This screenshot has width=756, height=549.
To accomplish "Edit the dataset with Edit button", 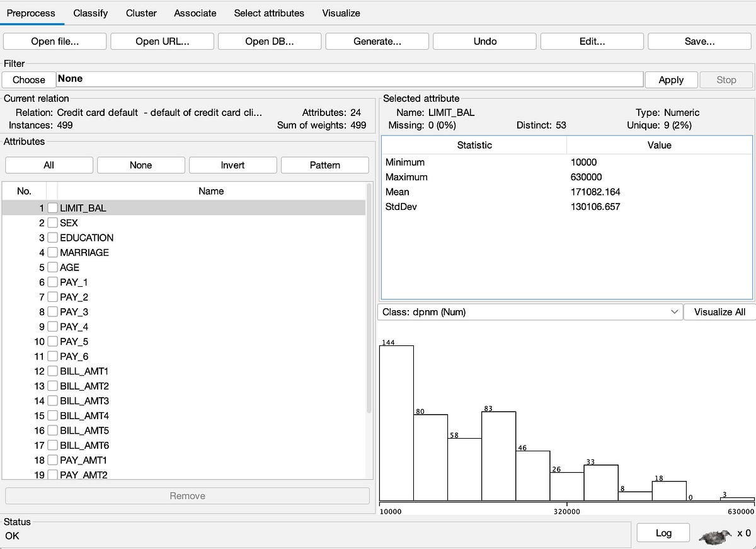I will [592, 41].
